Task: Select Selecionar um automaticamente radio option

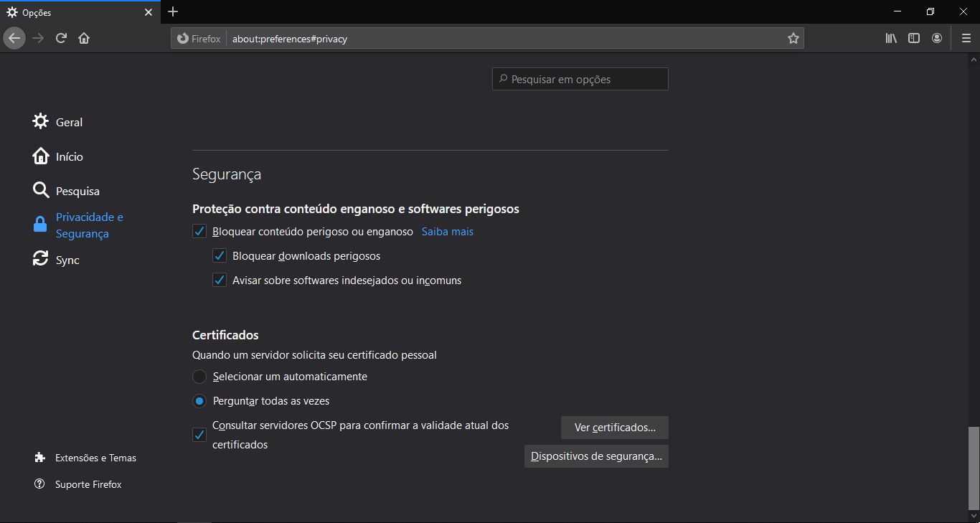Action: [199, 377]
